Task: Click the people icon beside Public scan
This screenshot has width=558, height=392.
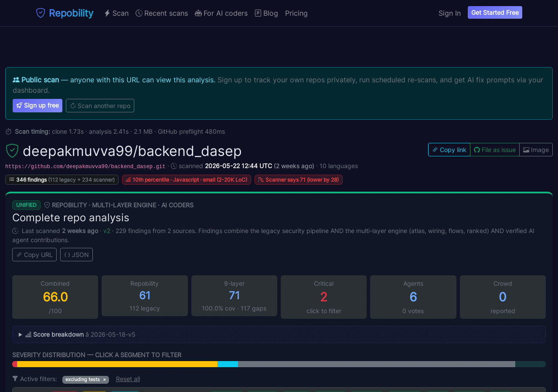Action: click(x=16, y=80)
